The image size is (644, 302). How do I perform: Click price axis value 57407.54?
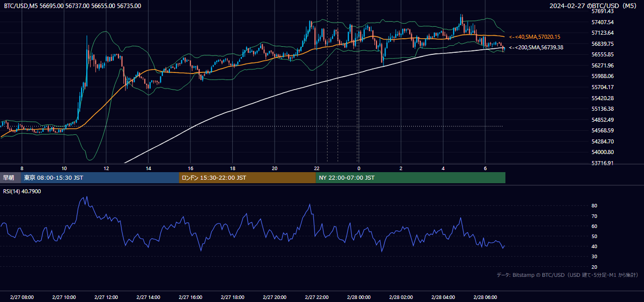[x=603, y=22]
